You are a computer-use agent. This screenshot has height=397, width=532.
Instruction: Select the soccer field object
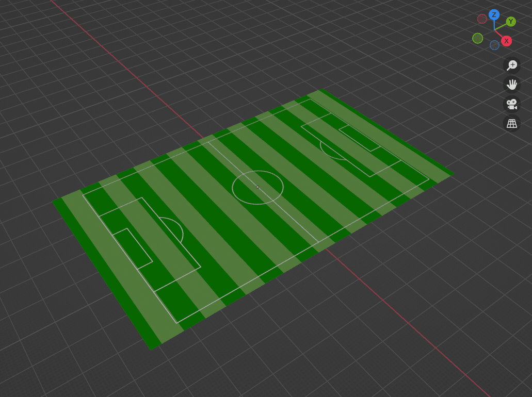[x=232, y=232]
